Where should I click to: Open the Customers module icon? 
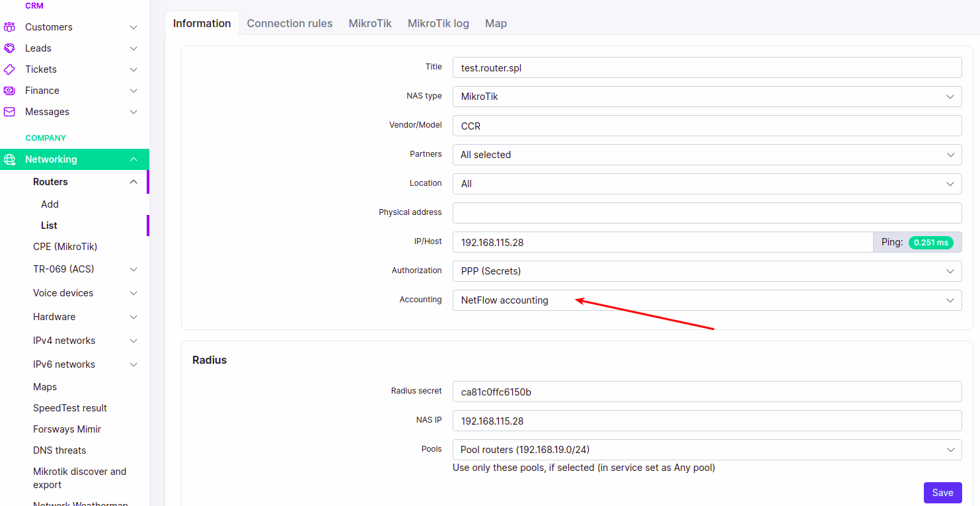coord(10,26)
